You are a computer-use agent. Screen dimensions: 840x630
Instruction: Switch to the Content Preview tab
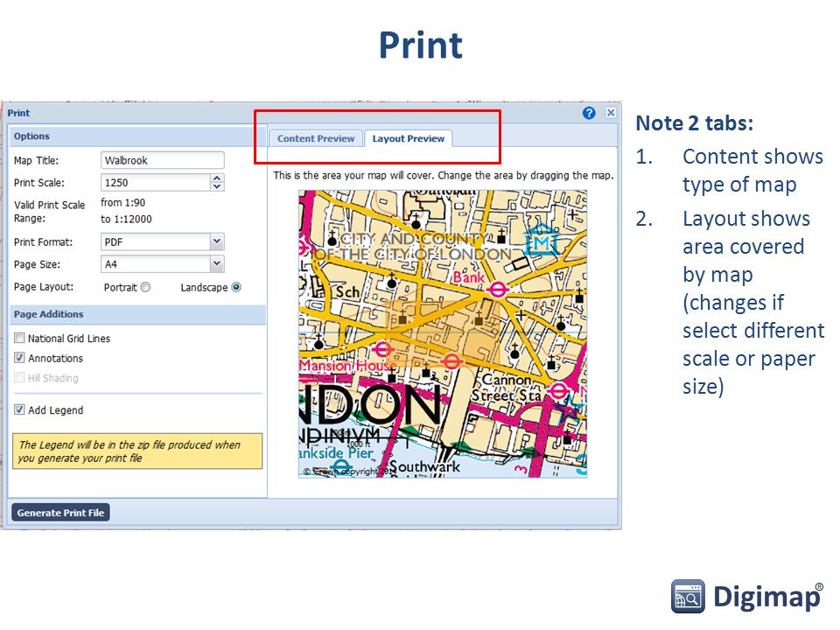point(316,138)
